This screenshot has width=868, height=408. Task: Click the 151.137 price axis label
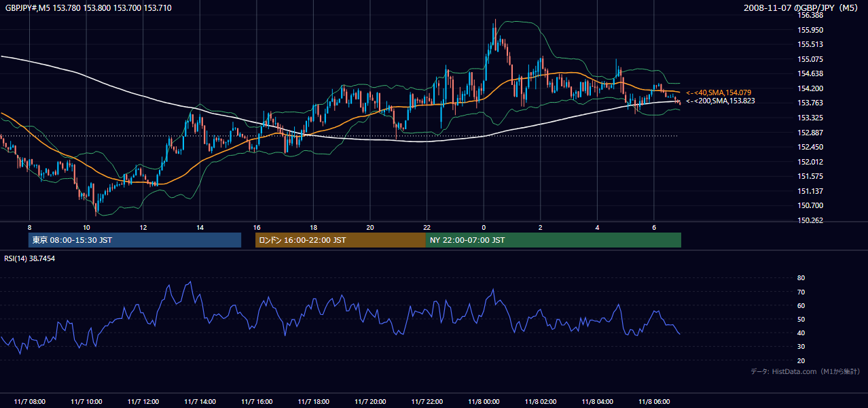click(811, 191)
